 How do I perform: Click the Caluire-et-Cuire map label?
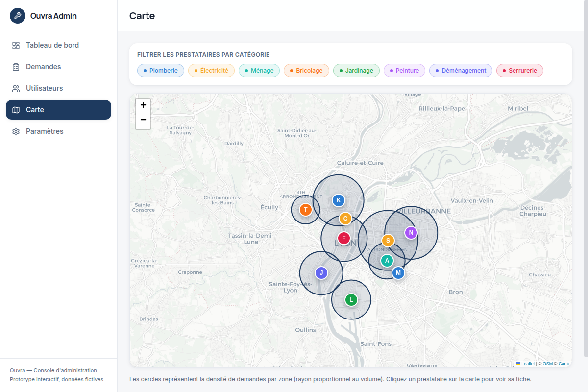[360, 163]
